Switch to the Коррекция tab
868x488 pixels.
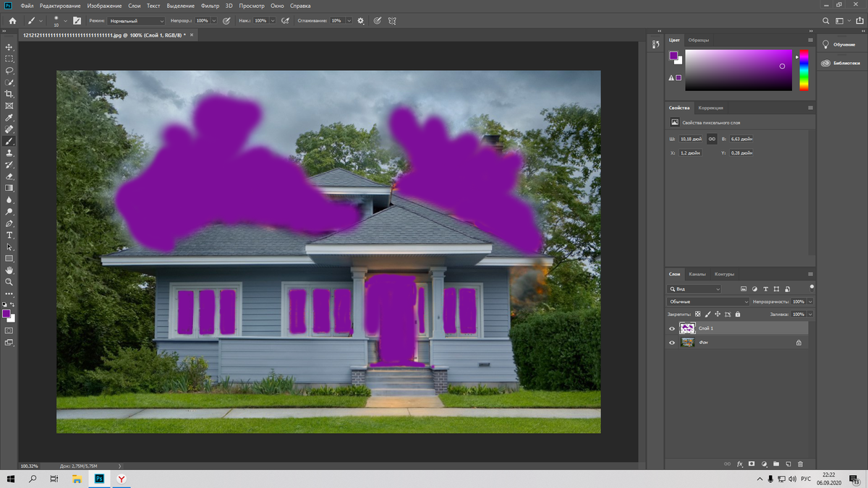tap(711, 108)
